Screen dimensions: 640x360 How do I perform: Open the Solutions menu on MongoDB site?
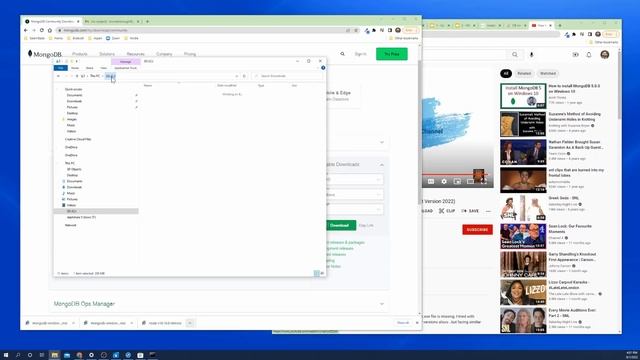point(107,54)
